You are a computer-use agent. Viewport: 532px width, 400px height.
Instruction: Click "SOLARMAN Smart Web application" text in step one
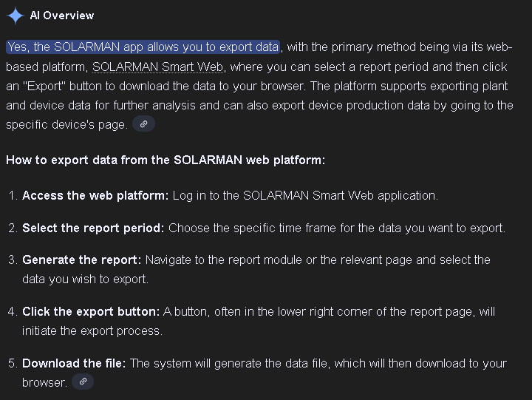pos(339,196)
